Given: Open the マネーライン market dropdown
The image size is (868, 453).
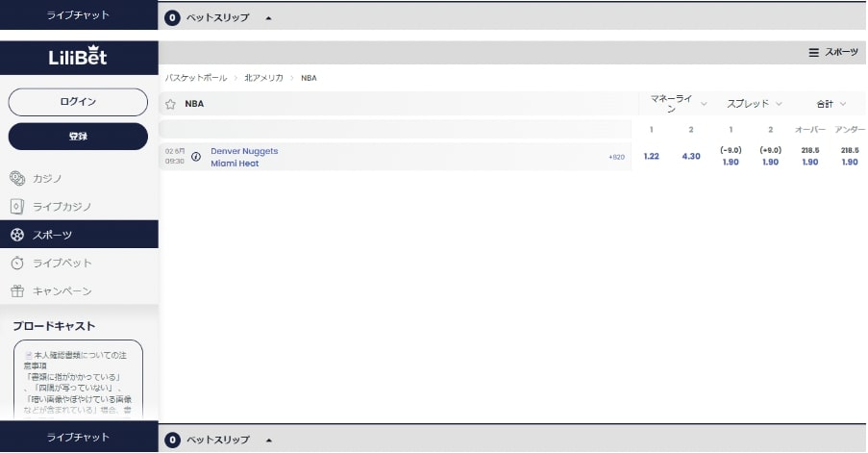Looking at the screenshot, I should [x=678, y=104].
